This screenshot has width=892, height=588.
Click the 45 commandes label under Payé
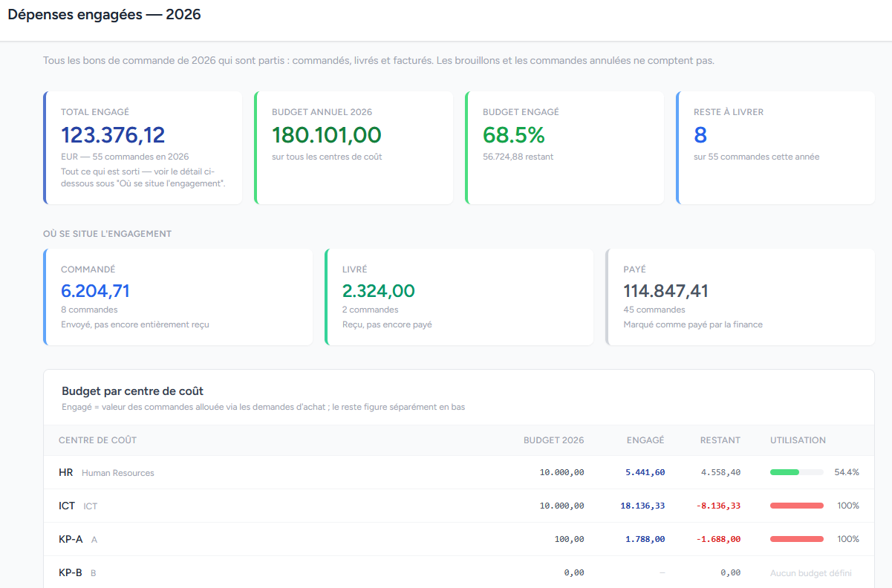tap(654, 310)
